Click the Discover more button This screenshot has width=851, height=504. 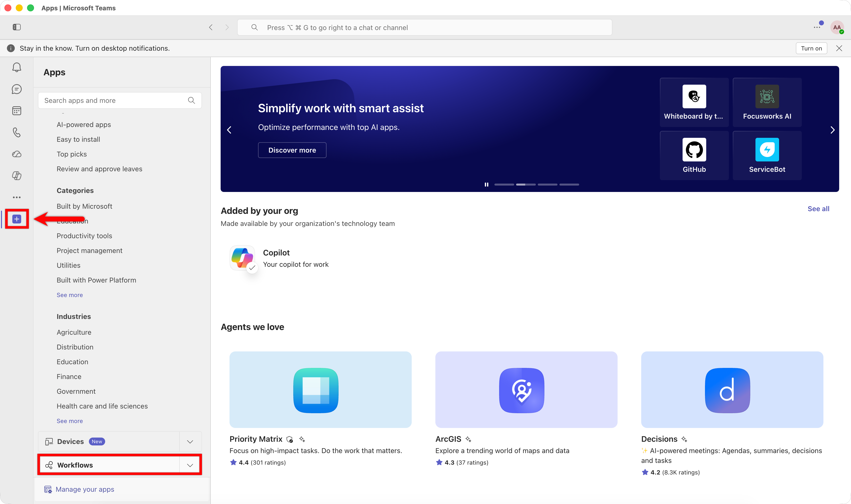click(x=292, y=150)
